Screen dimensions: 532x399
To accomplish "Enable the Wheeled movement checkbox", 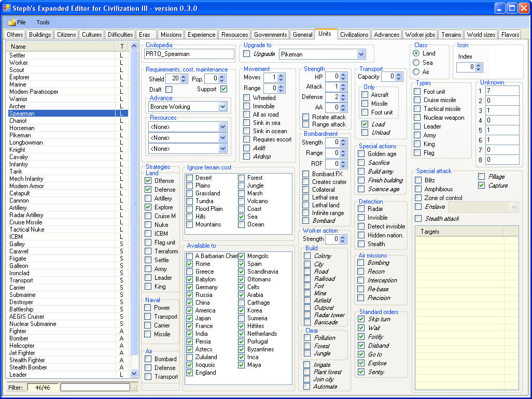I will pos(247,97).
